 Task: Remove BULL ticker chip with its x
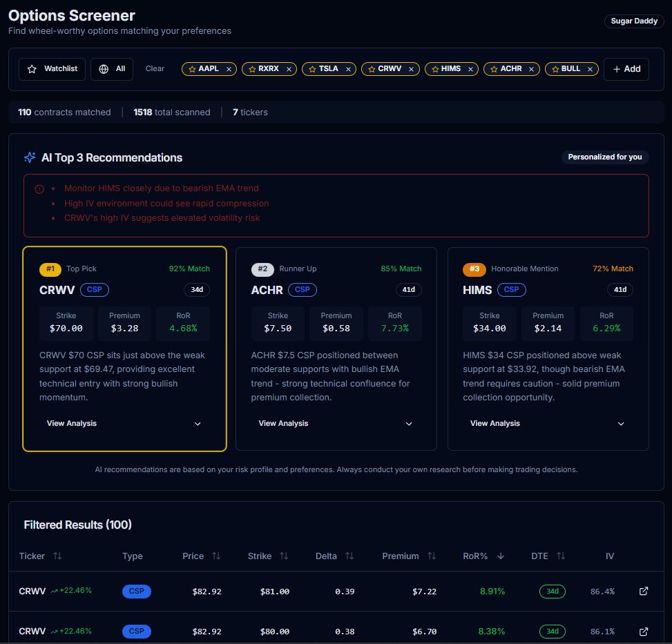click(x=590, y=69)
